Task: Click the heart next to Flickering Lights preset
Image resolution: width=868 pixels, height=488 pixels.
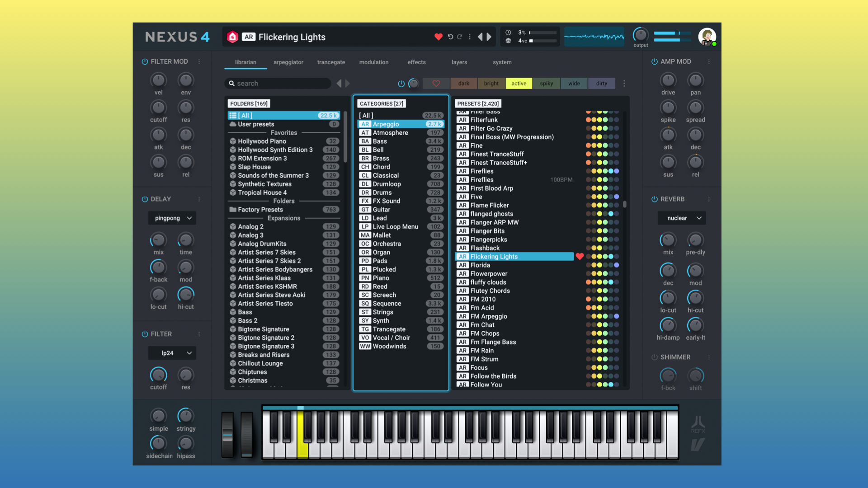Action: point(580,257)
